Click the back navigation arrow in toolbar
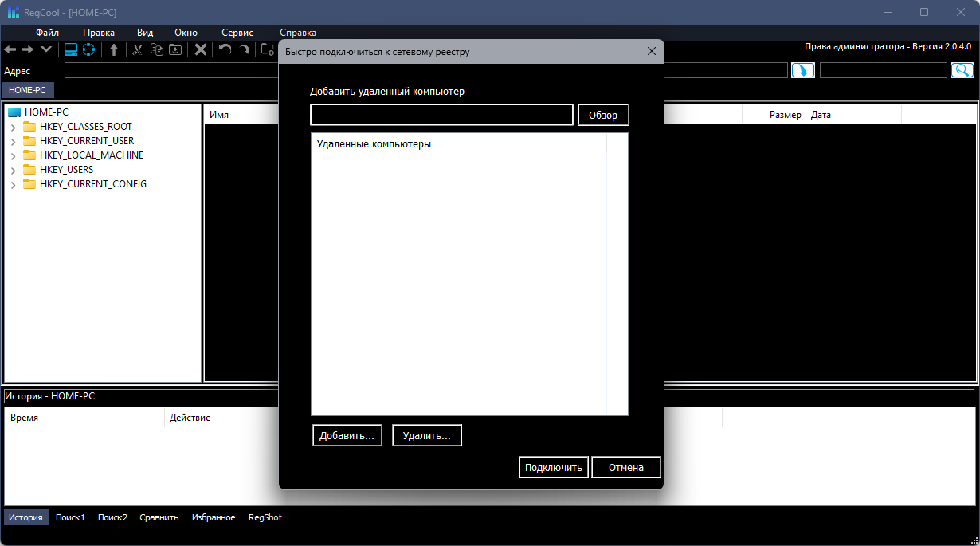This screenshot has width=980, height=546. [x=10, y=49]
